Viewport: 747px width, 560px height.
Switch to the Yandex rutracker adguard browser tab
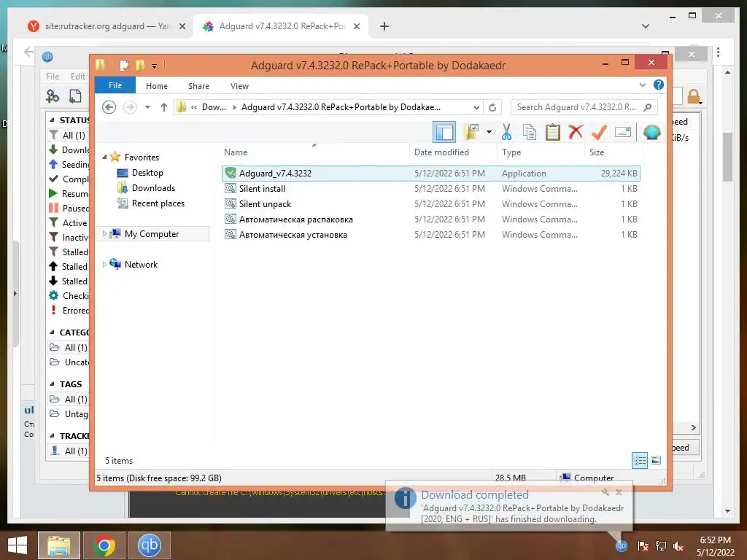(107, 26)
